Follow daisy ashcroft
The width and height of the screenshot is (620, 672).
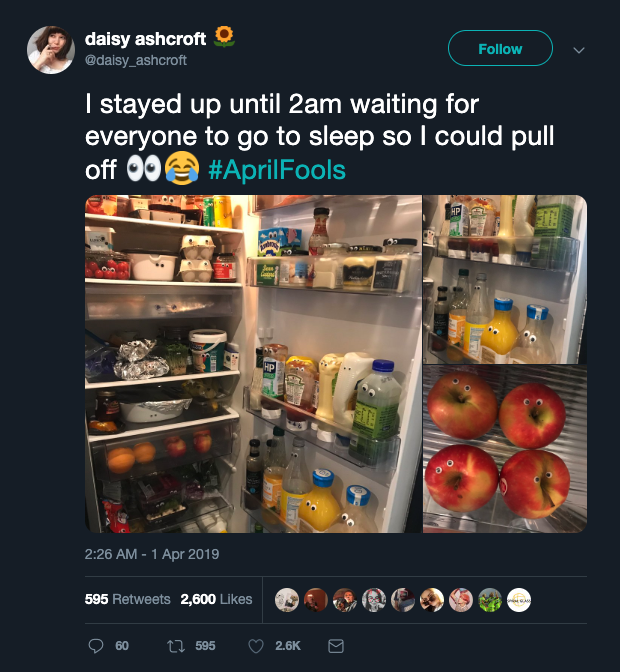click(x=500, y=48)
